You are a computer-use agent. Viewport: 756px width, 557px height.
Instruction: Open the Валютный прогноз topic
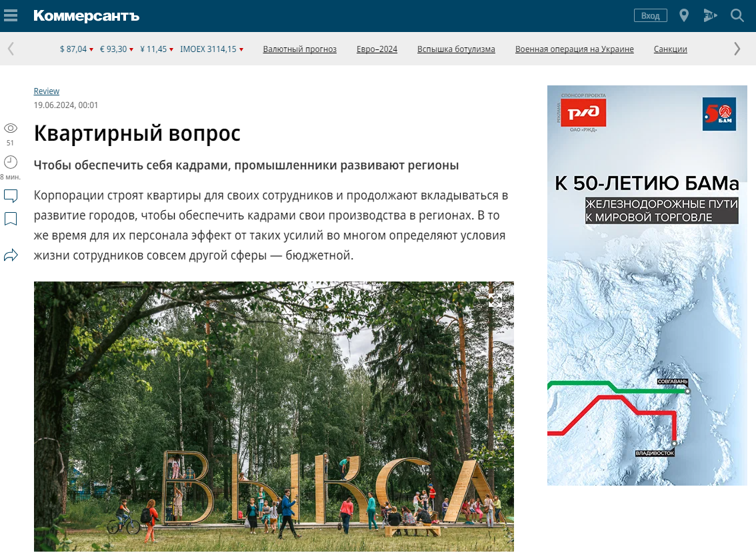point(300,49)
